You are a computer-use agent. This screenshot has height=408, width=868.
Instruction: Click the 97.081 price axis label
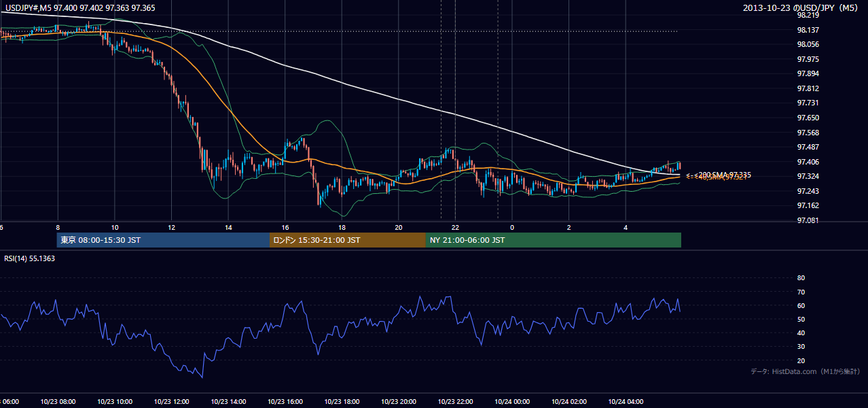[808, 220]
